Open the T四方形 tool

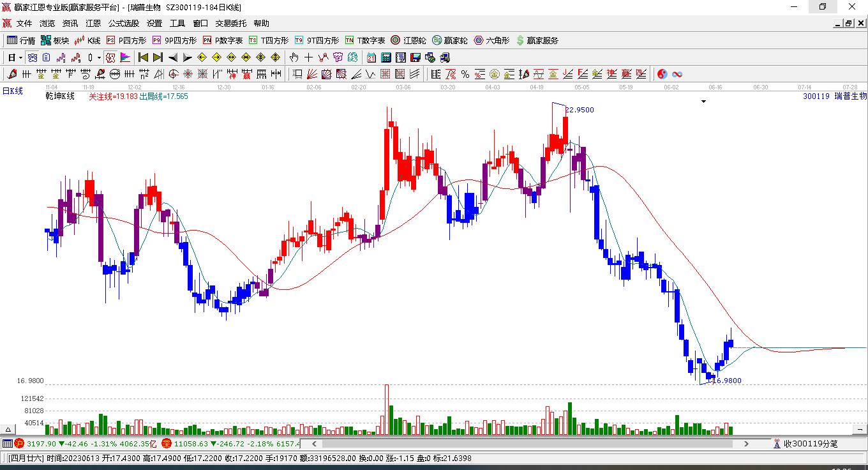point(269,40)
